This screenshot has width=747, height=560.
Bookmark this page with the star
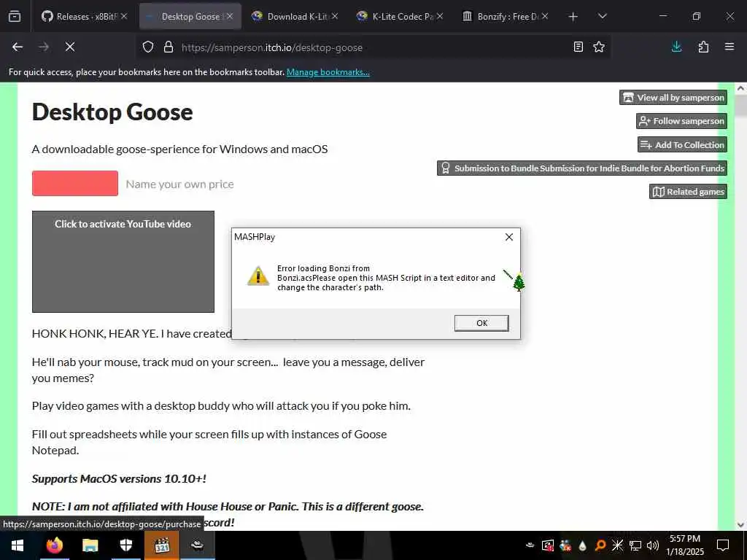(599, 47)
